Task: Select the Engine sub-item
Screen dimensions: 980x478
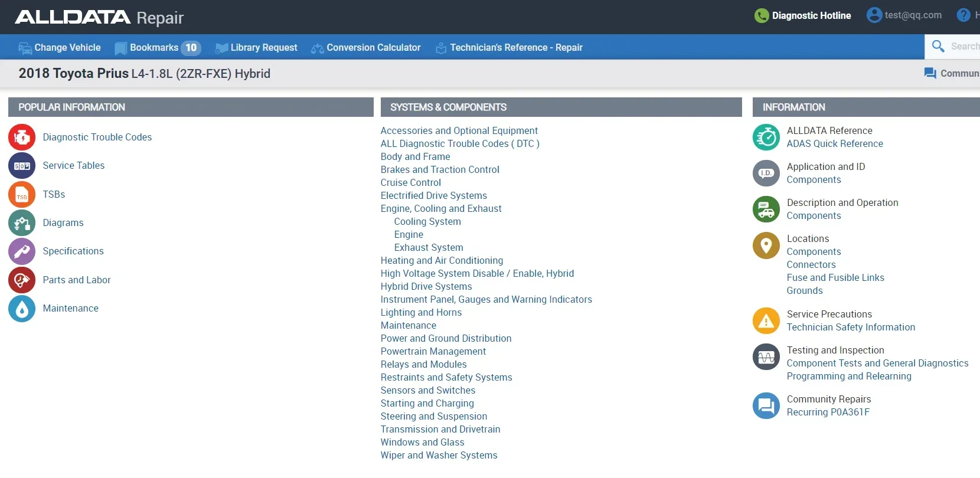Action: (409, 235)
